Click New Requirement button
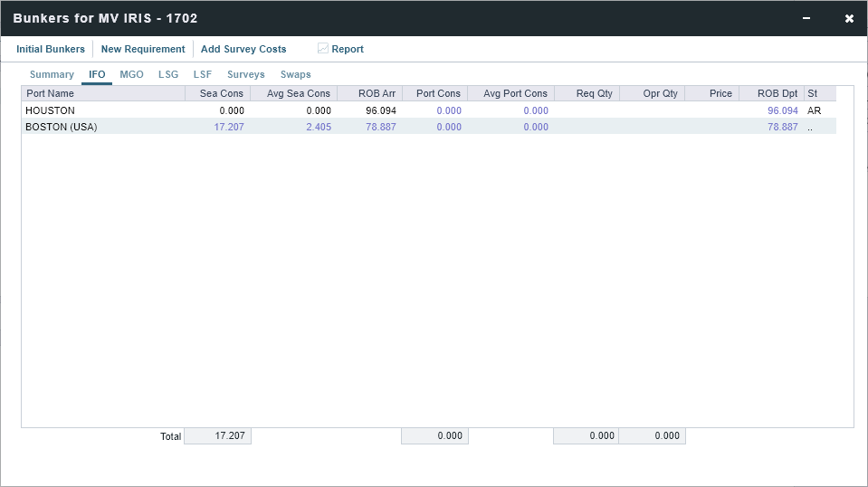 click(143, 49)
